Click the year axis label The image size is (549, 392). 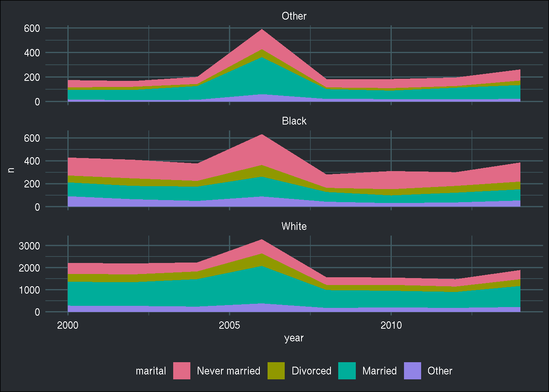pyautogui.click(x=294, y=338)
